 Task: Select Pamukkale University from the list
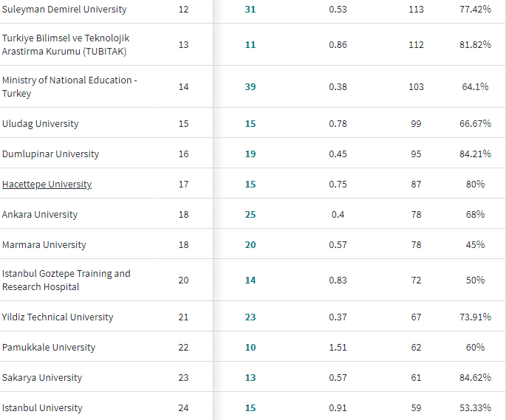click(x=49, y=348)
